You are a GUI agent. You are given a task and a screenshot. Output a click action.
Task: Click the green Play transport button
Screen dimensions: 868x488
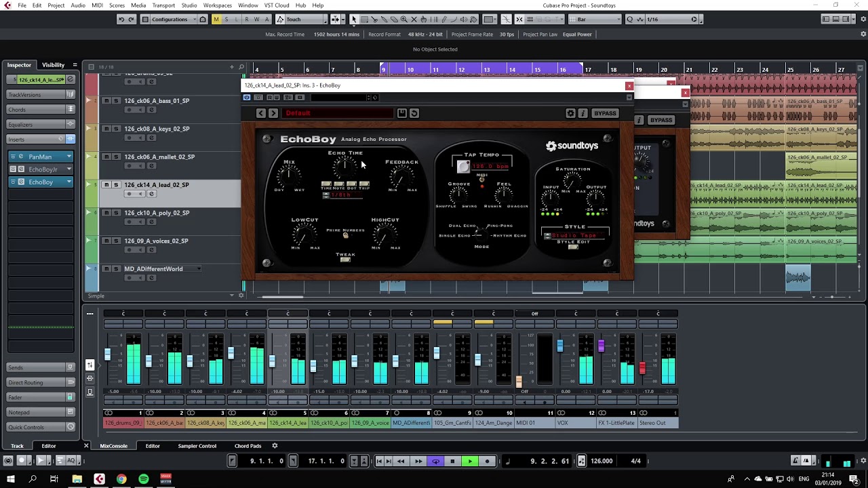pos(469,461)
